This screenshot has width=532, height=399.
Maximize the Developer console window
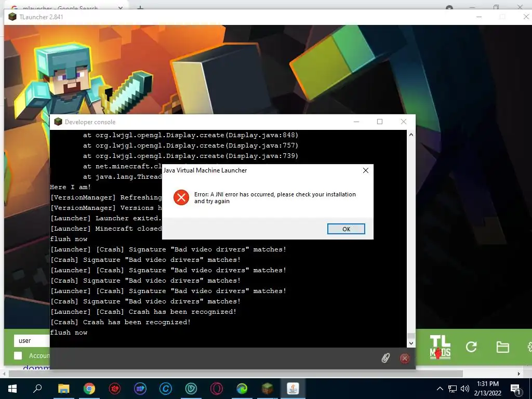[x=380, y=122]
